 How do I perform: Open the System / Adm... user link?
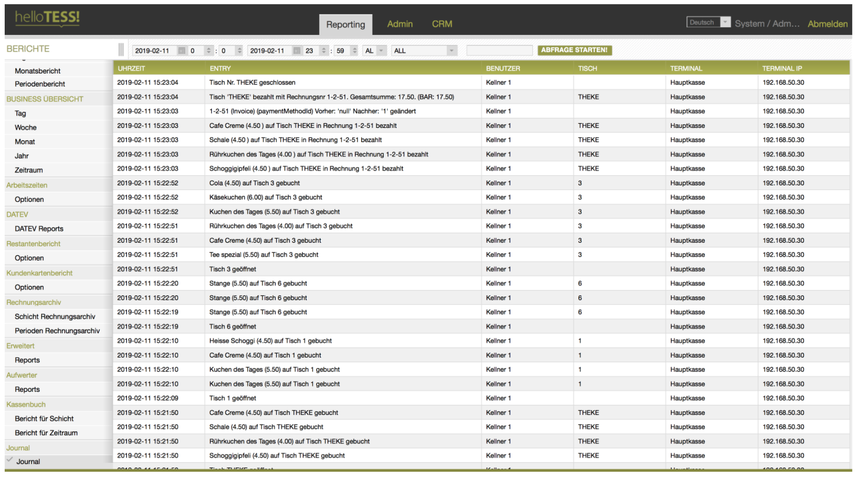pyautogui.click(x=767, y=24)
